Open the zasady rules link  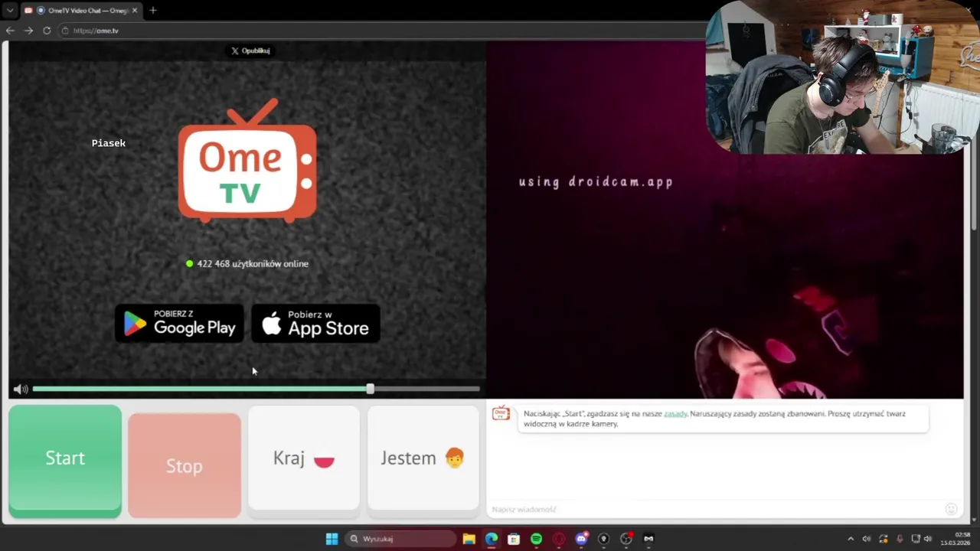click(675, 413)
